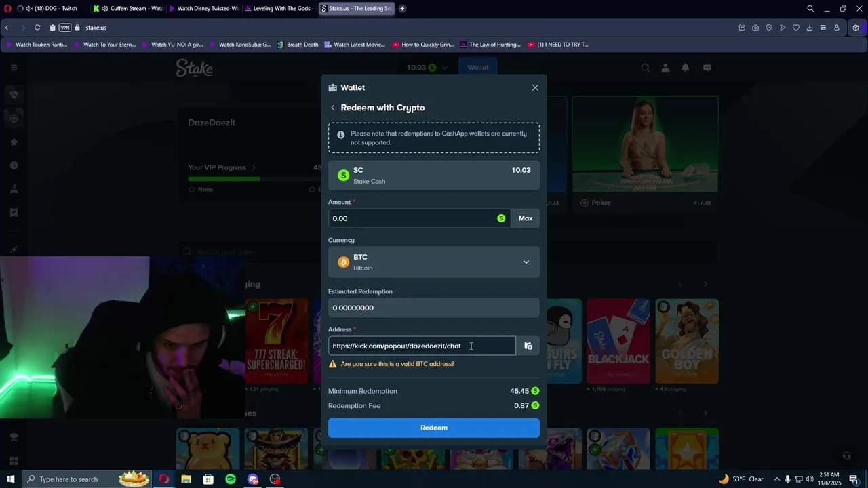Screen dimensions: 868x488
Task: Click the blue Redeem button
Action: click(x=434, y=428)
